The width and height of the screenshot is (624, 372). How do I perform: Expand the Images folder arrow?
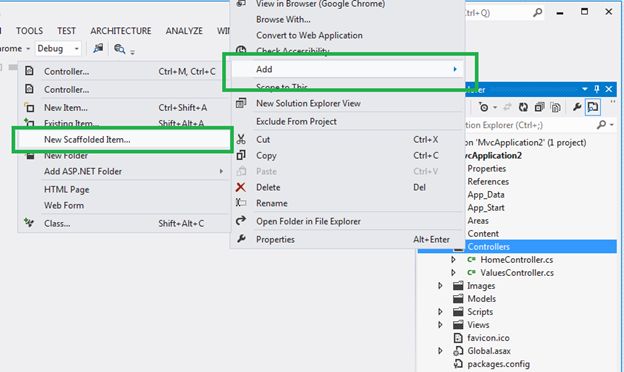tap(440, 286)
